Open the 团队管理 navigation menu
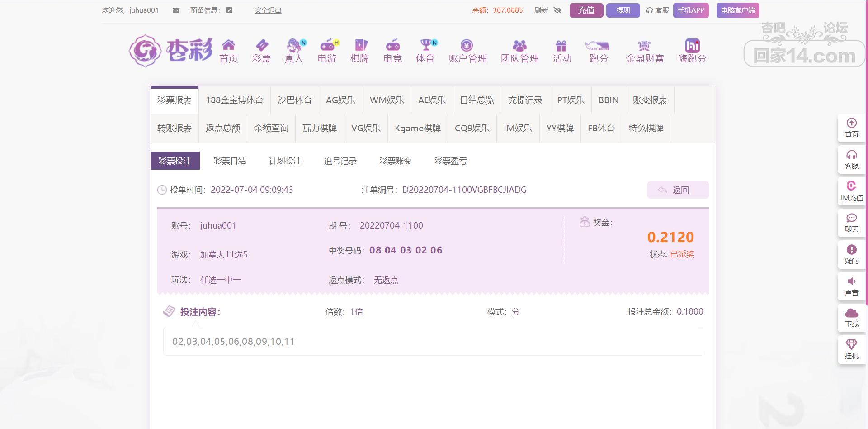Viewport: 868px width, 429px height. (519, 51)
